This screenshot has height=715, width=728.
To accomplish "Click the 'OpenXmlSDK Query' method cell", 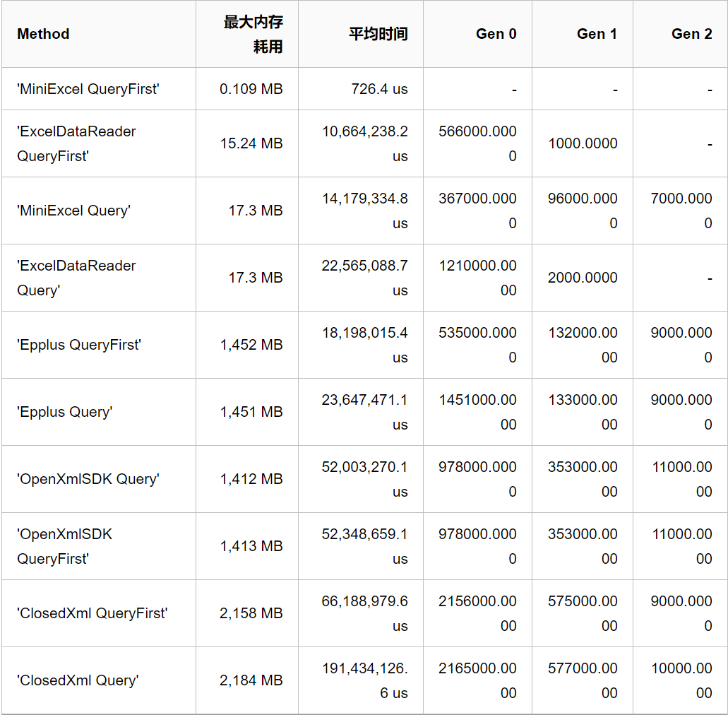I will point(88,479).
